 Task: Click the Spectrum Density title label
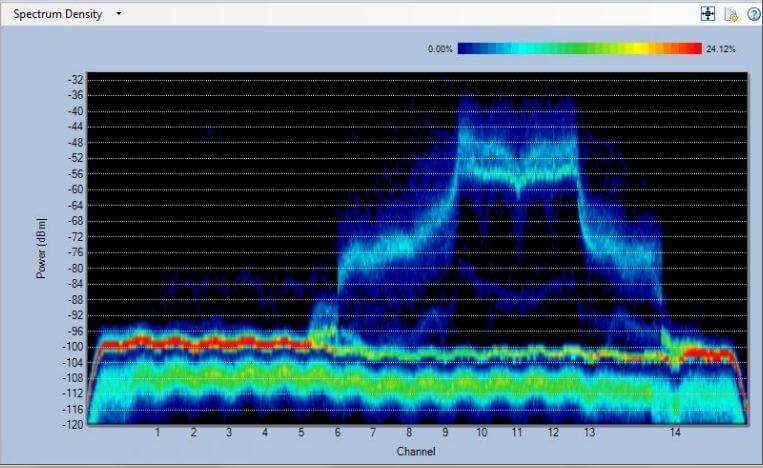point(57,14)
